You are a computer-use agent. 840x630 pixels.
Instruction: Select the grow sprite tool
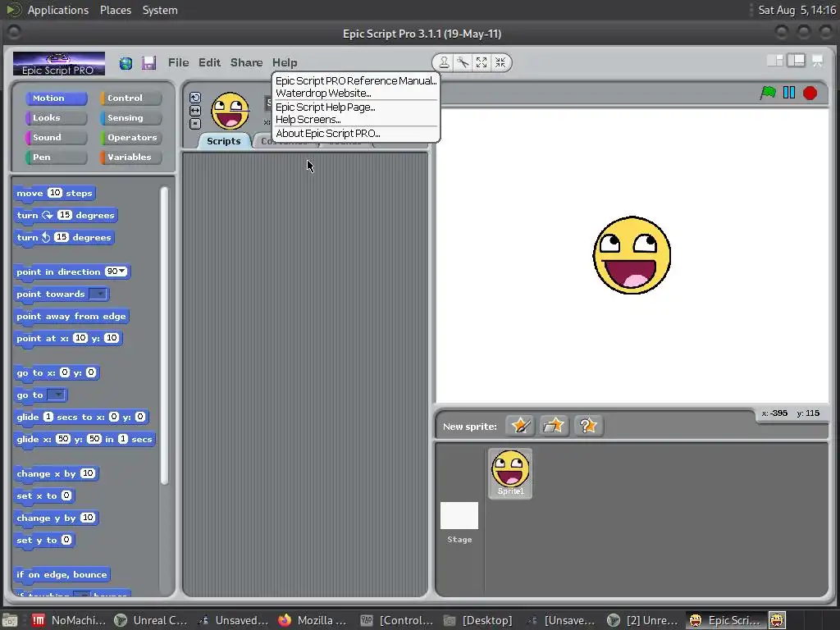click(482, 62)
